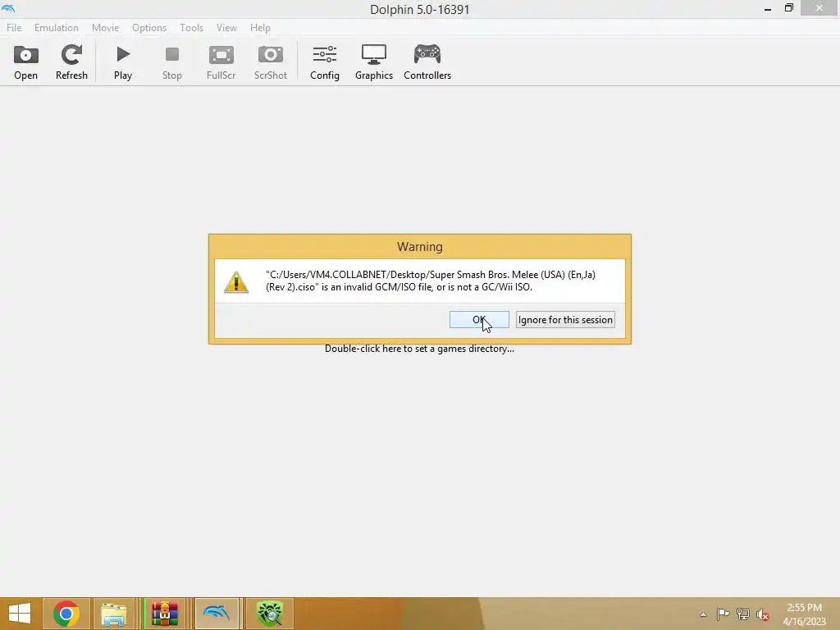Click the warning message text about invalid GCM/ISO
This screenshot has height=630, width=840.
[x=430, y=281]
